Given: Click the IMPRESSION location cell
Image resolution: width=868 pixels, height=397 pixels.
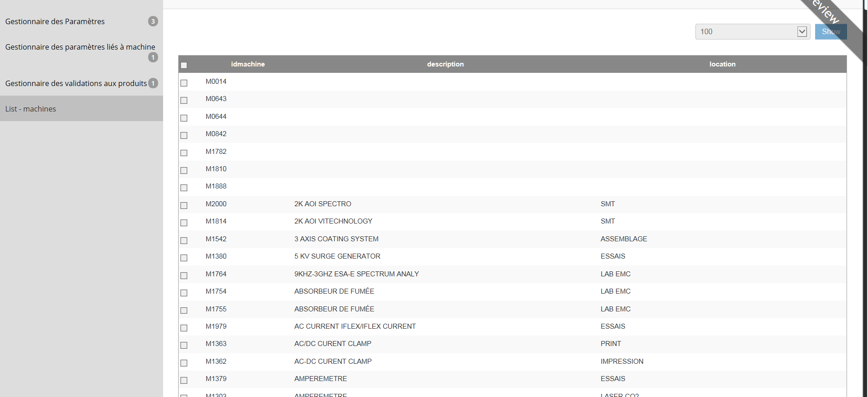Looking at the screenshot, I should point(622,361).
